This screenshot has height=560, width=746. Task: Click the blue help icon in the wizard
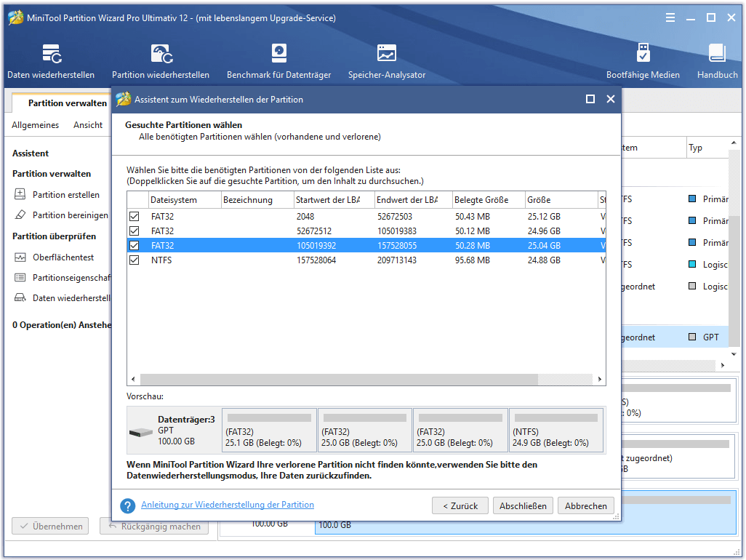click(129, 505)
